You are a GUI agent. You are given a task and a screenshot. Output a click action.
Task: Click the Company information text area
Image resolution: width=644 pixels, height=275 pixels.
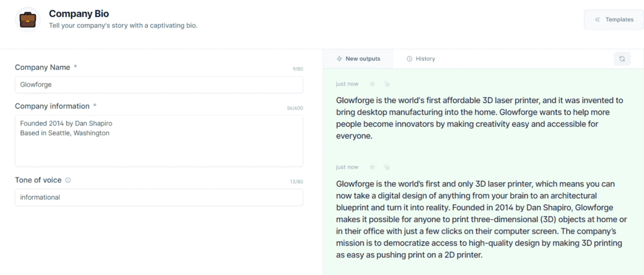pyautogui.click(x=159, y=141)
